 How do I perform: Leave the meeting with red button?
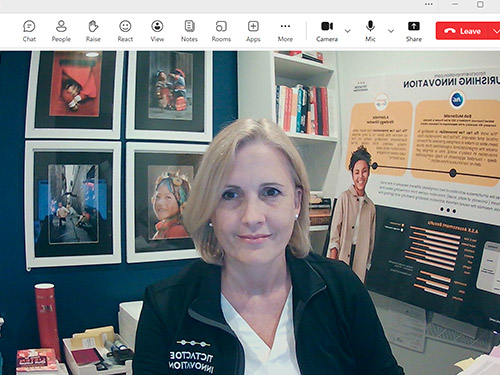coord(463,31)
